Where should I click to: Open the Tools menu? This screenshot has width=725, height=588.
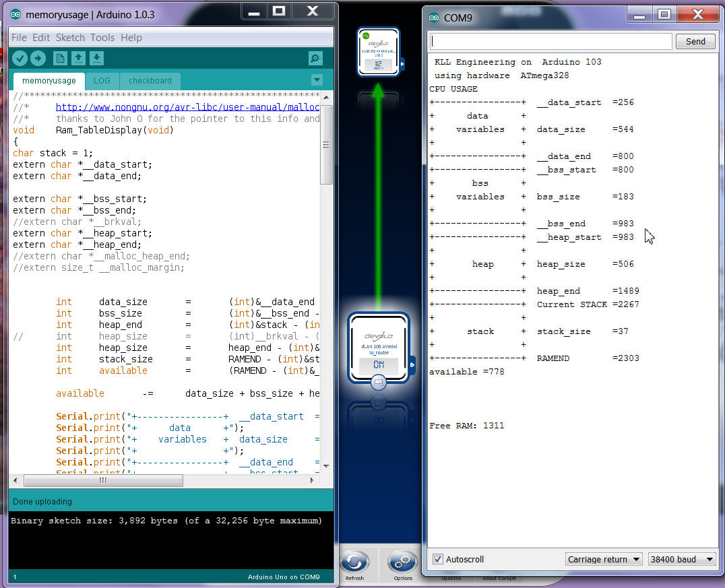(102, 38)
